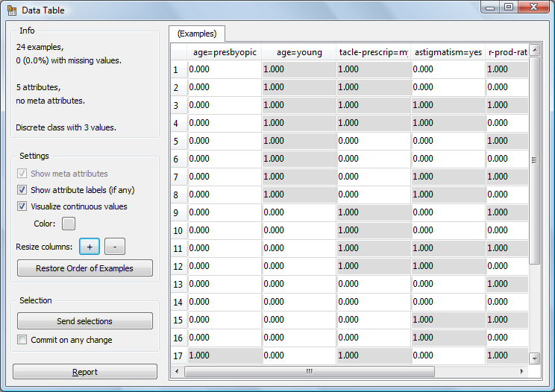
Task: Click astigmatism=yes cell in row 16
Action: coord(448,338)
